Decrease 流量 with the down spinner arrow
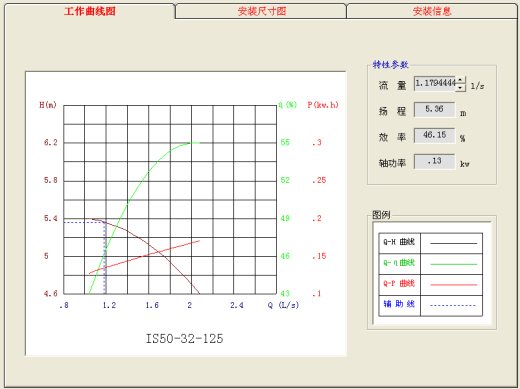Screen dimensions: 520x389 point(461,87)
